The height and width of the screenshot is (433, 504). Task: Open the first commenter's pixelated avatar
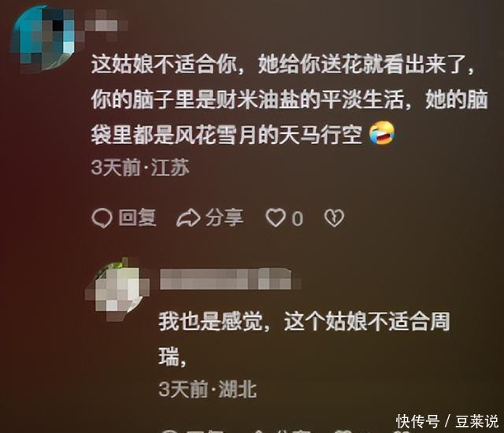pos(44,39)
